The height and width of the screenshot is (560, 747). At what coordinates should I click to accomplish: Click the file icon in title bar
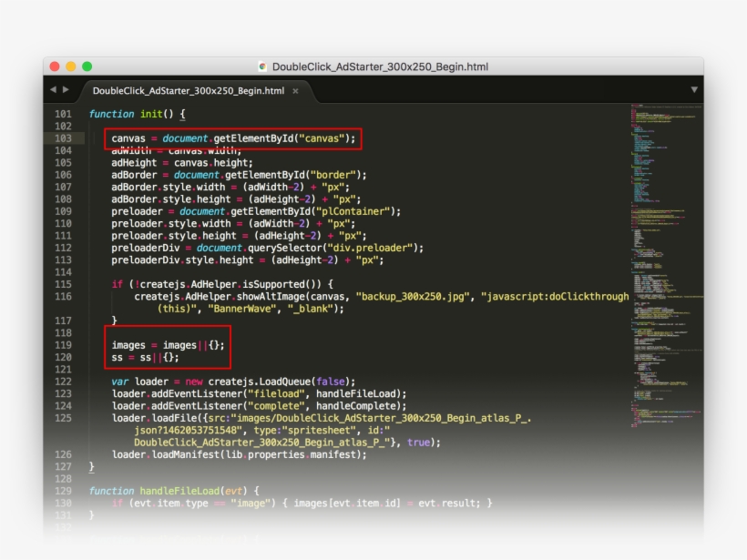click(262, 66)
